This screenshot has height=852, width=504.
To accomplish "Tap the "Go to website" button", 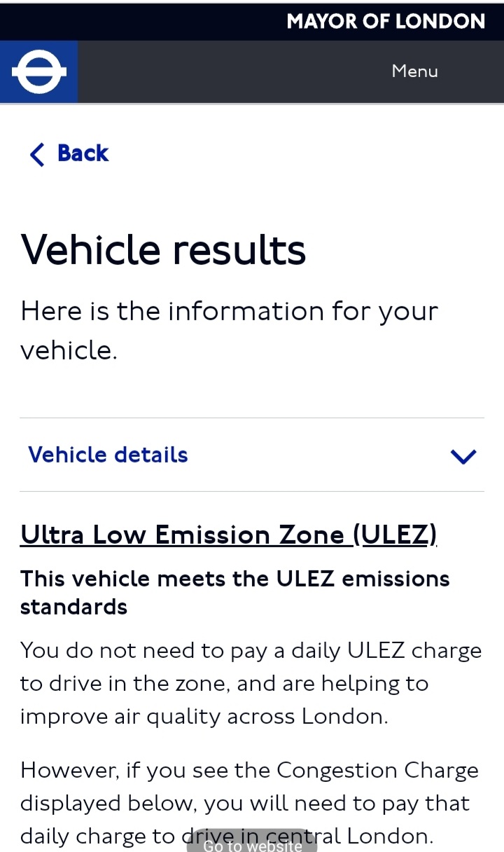I will [252, 844].
